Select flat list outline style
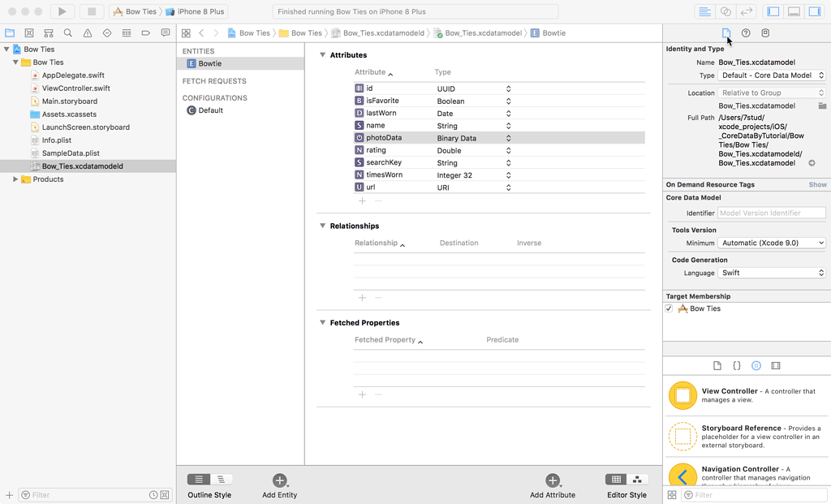831x504 pixels. click(x=199, y=480)
